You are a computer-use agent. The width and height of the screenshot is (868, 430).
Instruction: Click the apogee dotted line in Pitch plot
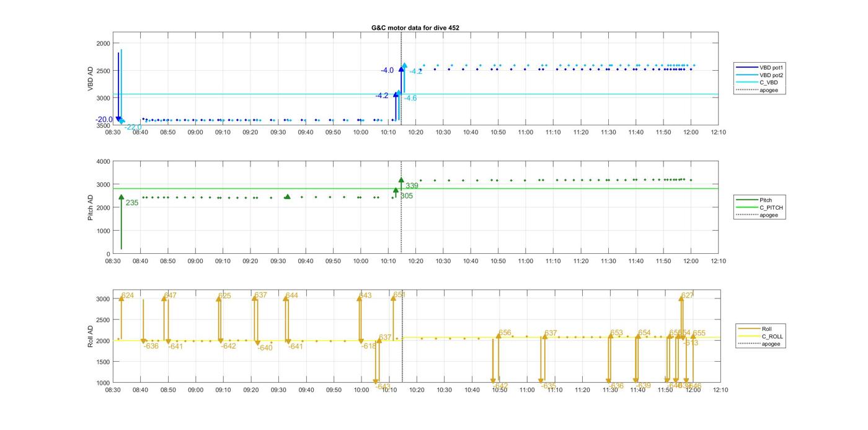pyautogui.click(x=401, y=207)
